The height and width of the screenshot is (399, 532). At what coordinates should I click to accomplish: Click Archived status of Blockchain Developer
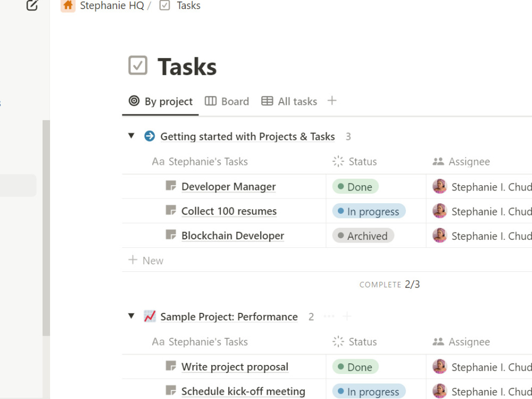point(363,236)
